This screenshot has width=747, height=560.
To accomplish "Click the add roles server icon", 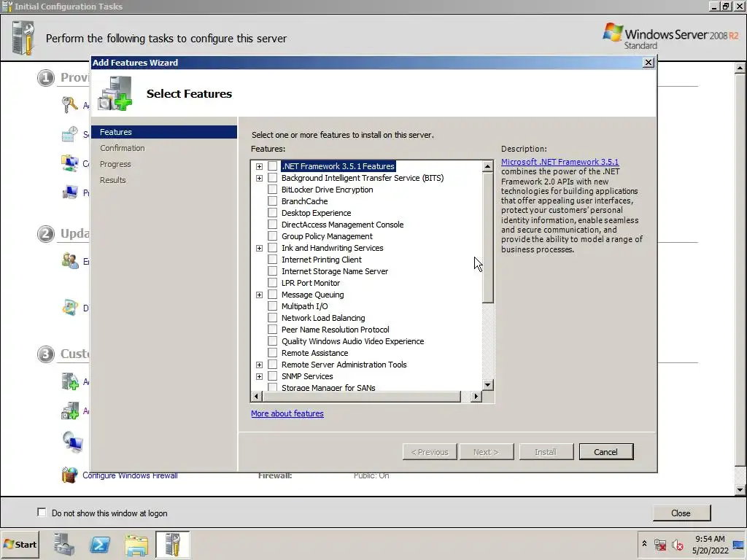I will [69, 381].
